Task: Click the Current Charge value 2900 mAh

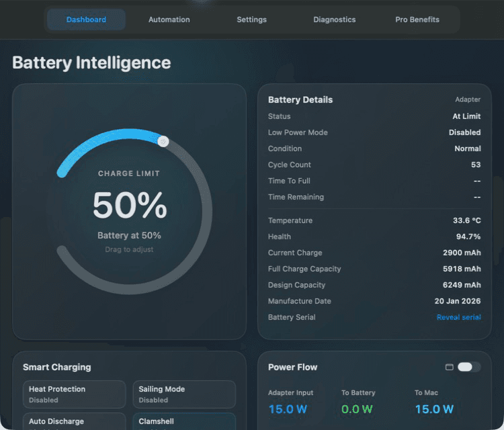Action: click(462, 253)
